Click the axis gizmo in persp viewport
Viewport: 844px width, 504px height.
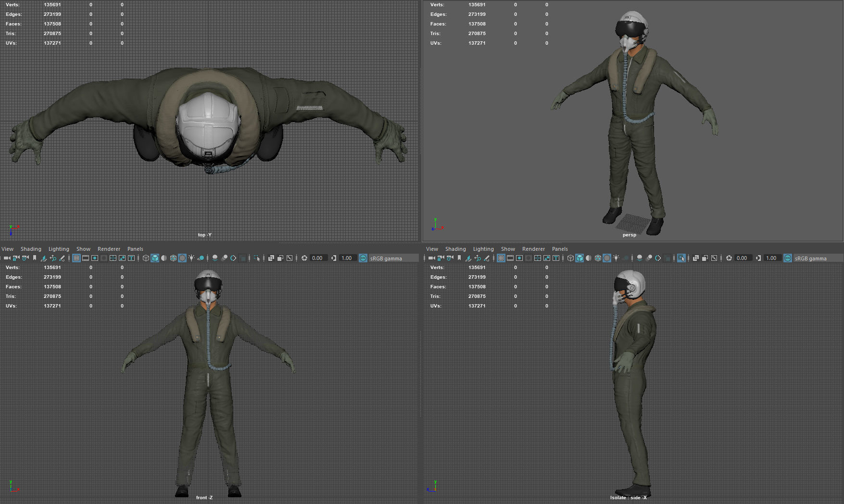click(437, 224)
